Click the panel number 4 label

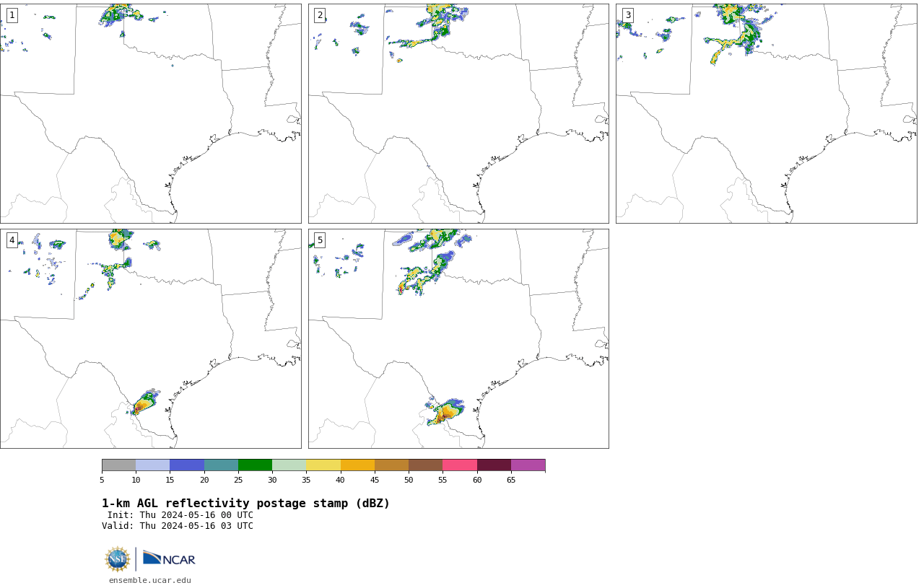(x=12, y=240)
